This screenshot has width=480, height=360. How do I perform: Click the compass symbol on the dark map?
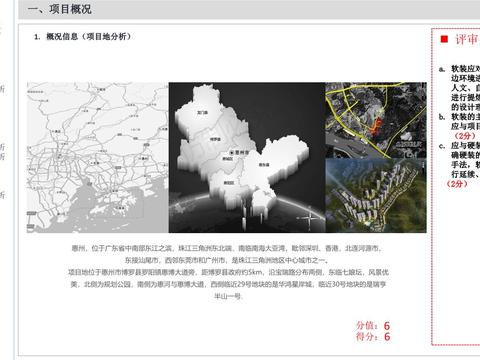point(309,218)
